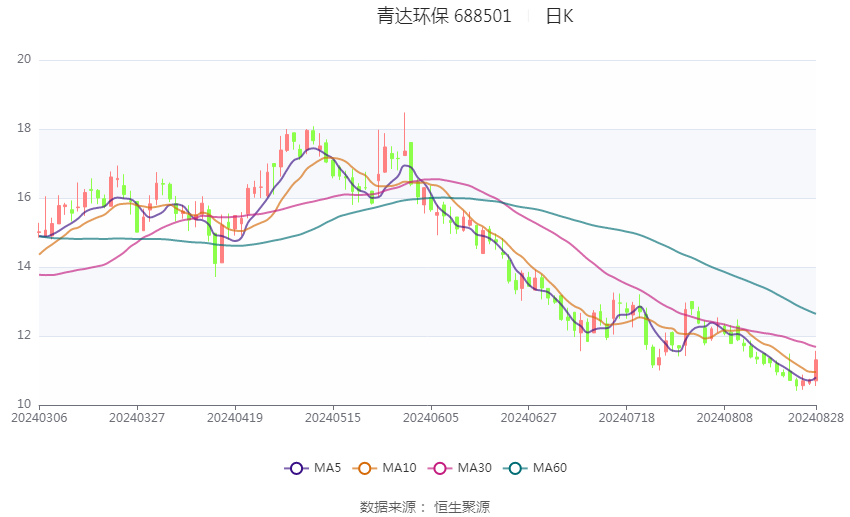Image resolution: width=850 pixels, height=517 pixels.
Task: Click x-axis date label 20240306
Action: tap(39, 418)
